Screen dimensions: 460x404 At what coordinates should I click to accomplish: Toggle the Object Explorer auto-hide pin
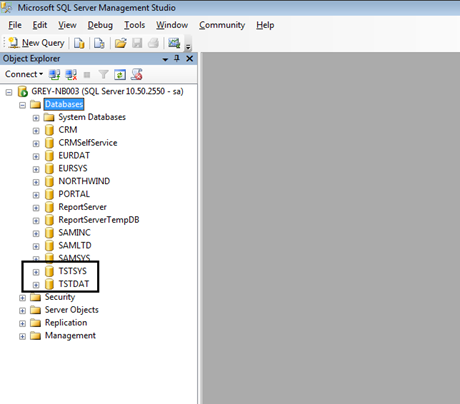tap(177, 59)
